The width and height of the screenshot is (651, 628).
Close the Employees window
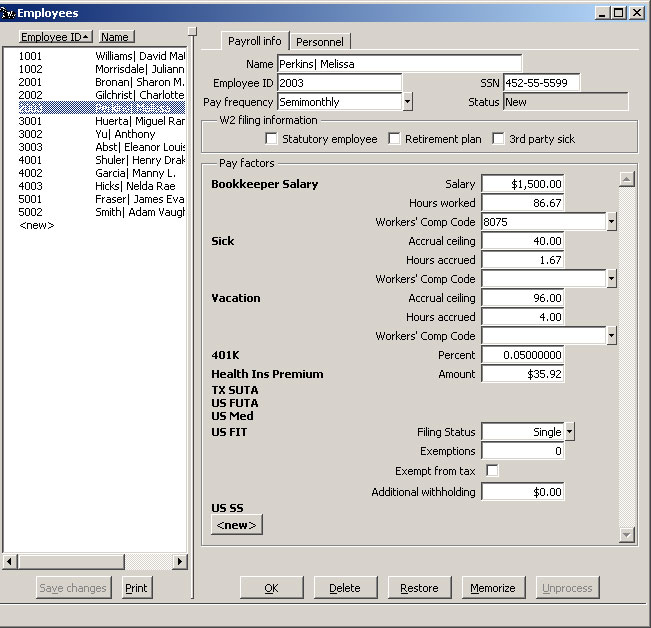click(636, 13)
